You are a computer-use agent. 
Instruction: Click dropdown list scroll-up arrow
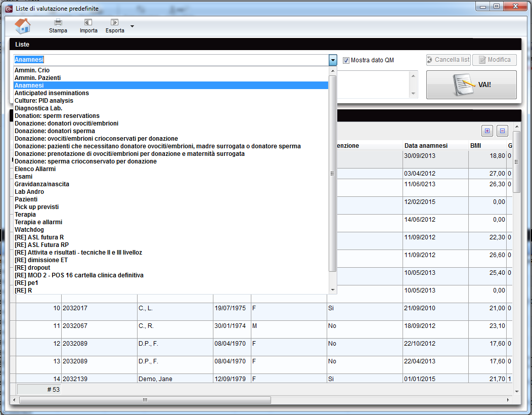pos(333,71)
